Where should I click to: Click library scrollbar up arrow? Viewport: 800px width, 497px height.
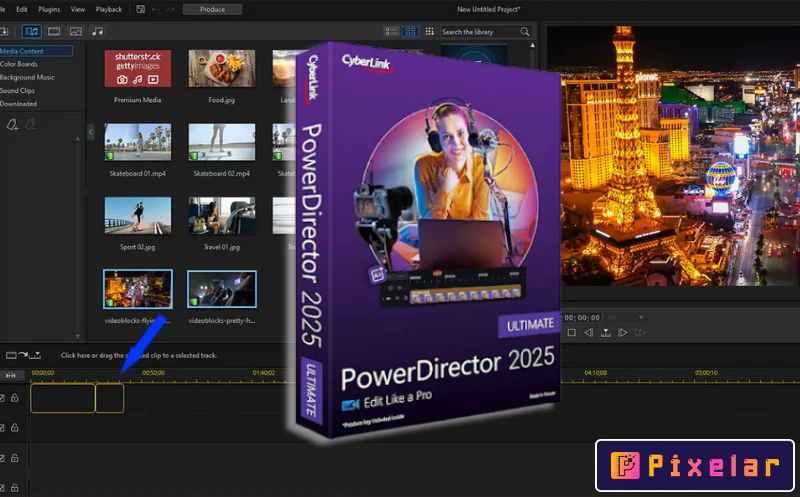click(x=533, y=45)
